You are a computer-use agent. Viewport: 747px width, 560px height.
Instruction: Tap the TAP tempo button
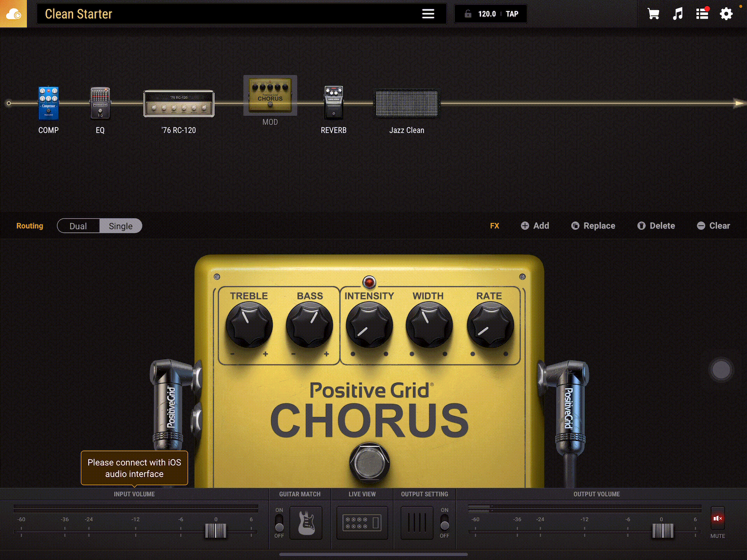[512, 14]
